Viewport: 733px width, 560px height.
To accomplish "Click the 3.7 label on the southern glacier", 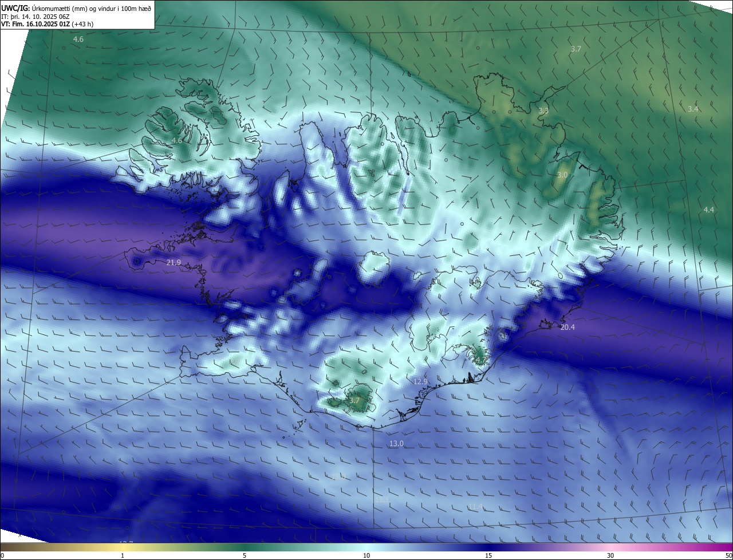I will click(354, 400).
